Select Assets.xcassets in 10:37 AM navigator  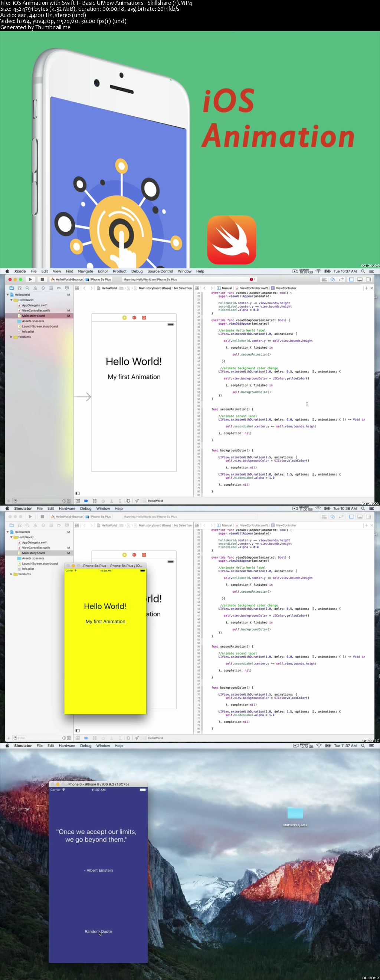[33, 321]
